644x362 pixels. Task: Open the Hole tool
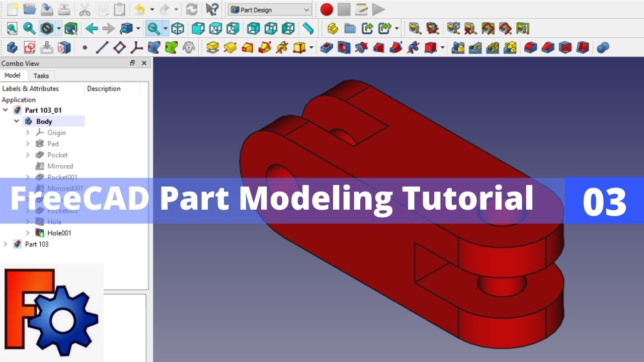(344, 48)
